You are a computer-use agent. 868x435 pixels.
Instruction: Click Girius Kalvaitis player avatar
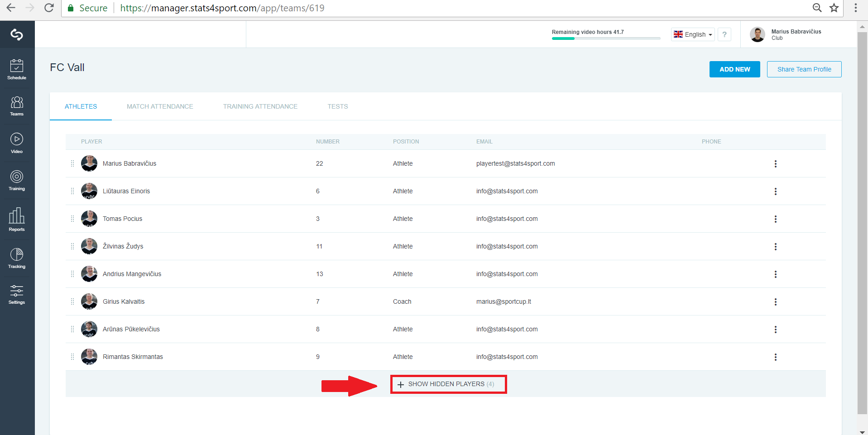point(89,301)
